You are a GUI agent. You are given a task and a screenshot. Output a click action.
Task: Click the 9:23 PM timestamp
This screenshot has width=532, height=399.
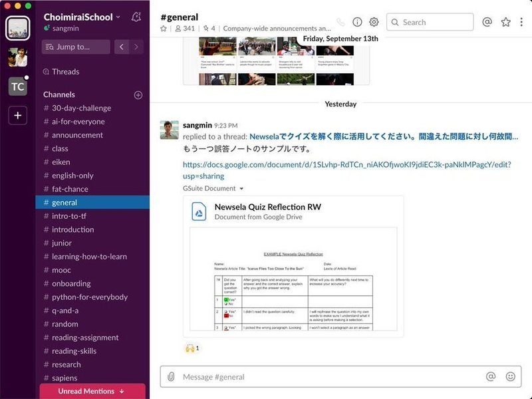(226, 126)
